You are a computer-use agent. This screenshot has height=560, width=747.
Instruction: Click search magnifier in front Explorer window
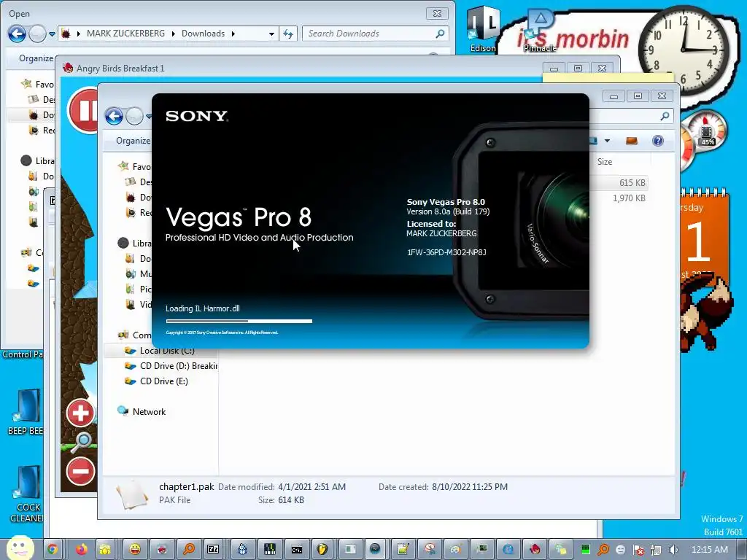665,116
